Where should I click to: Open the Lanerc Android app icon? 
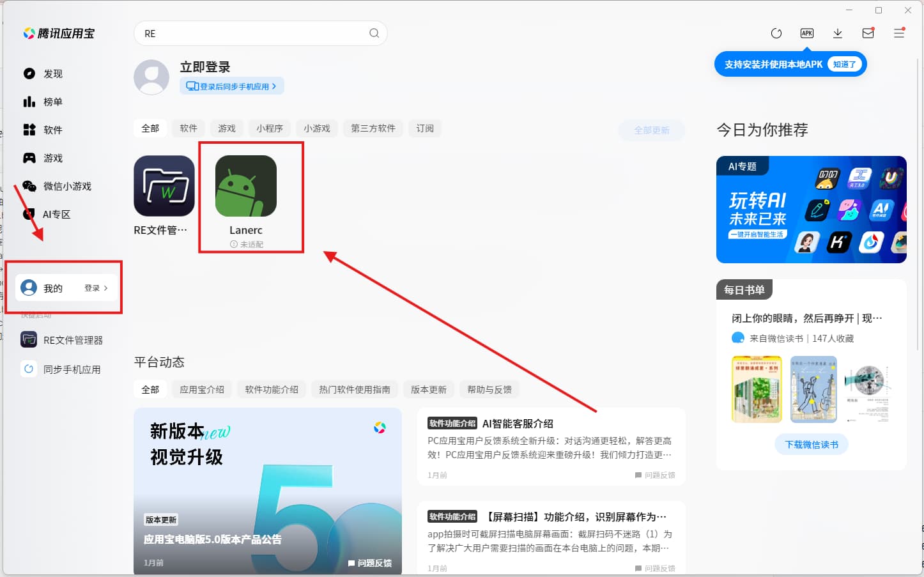[246, 186]
